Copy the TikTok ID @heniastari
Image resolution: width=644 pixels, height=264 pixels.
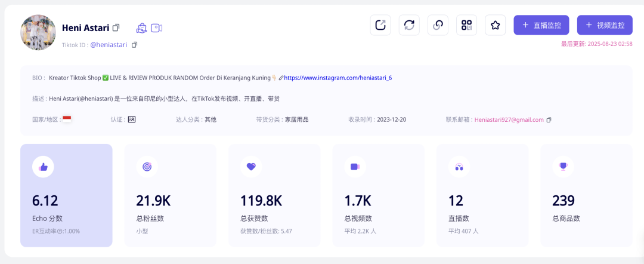coord(134,45)
